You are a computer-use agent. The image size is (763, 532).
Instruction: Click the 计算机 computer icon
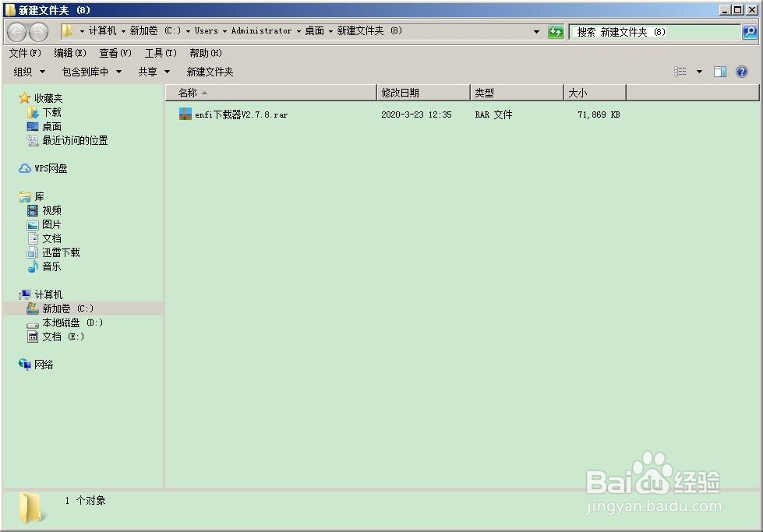(25, 294)
